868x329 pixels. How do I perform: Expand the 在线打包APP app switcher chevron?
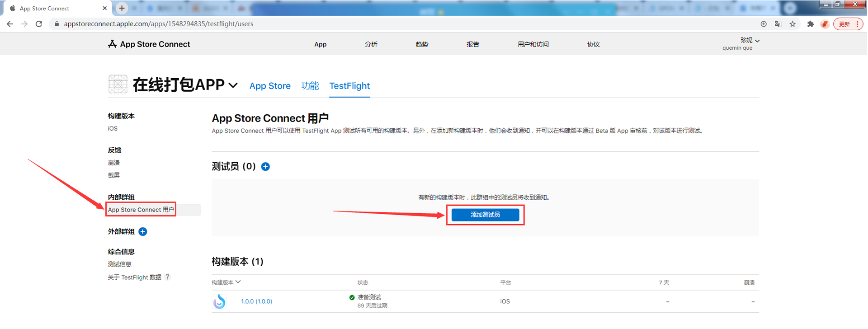[x=233, y=85]
